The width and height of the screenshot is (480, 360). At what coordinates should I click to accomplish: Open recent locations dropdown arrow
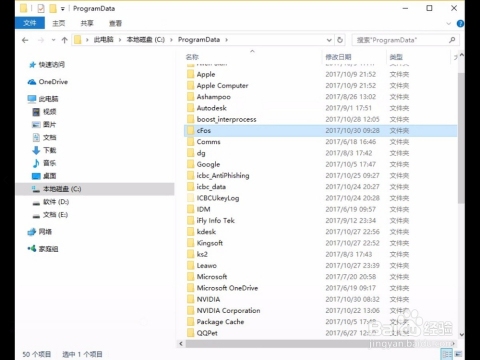click(53, 40)
